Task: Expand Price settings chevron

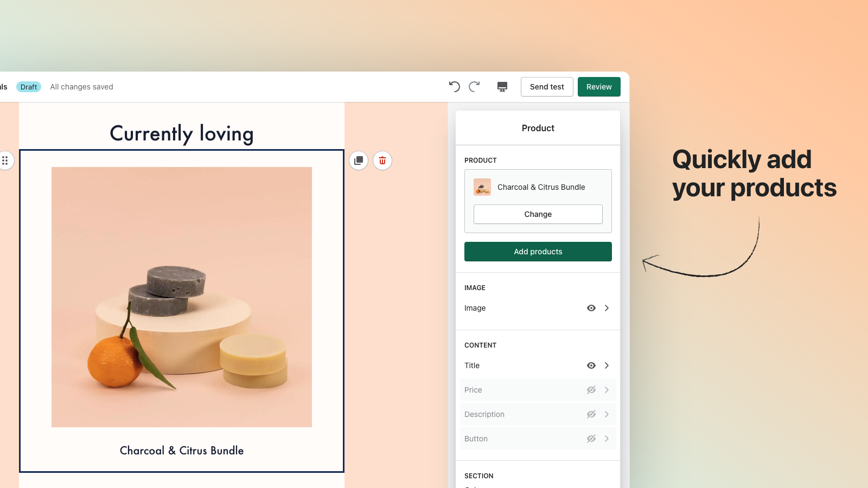Action: point(607,390)
